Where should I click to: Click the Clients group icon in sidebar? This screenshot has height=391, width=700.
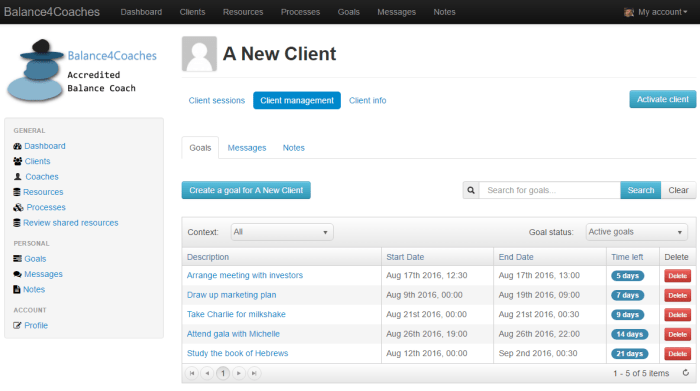pyautogui.click(x=17, y=161)
